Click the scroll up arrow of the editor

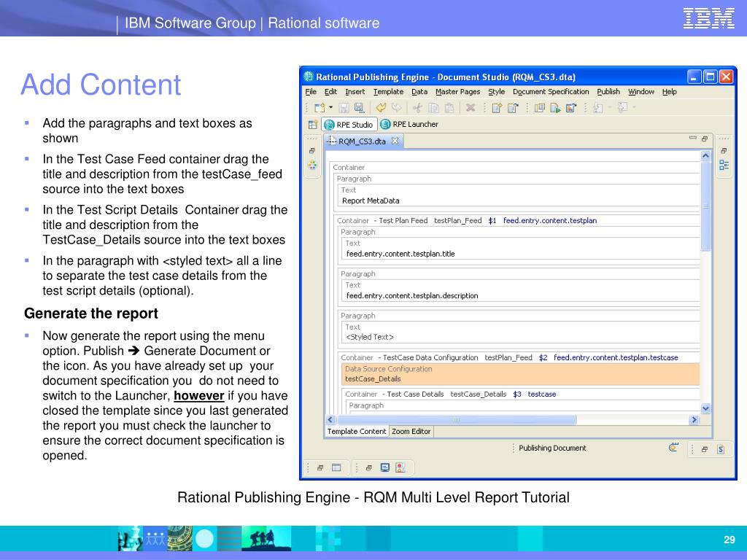click(x=705, y=156)
